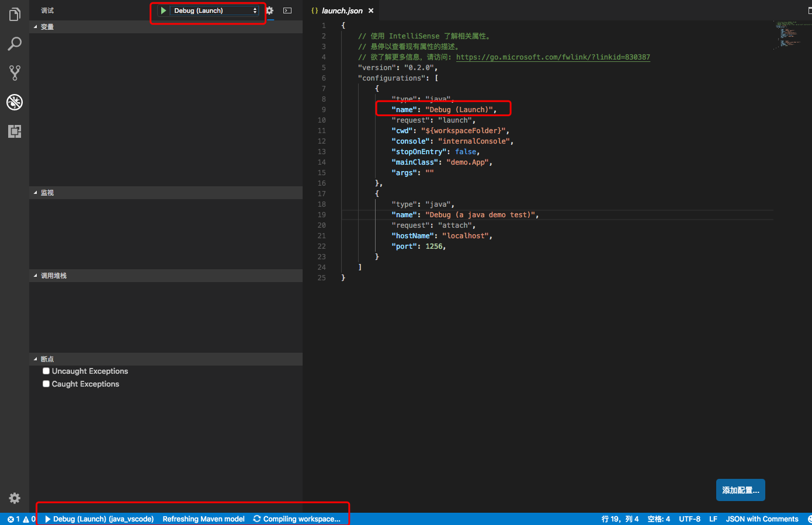Enable Caught Exceptions breakpoint checkbox

(46, 384)
